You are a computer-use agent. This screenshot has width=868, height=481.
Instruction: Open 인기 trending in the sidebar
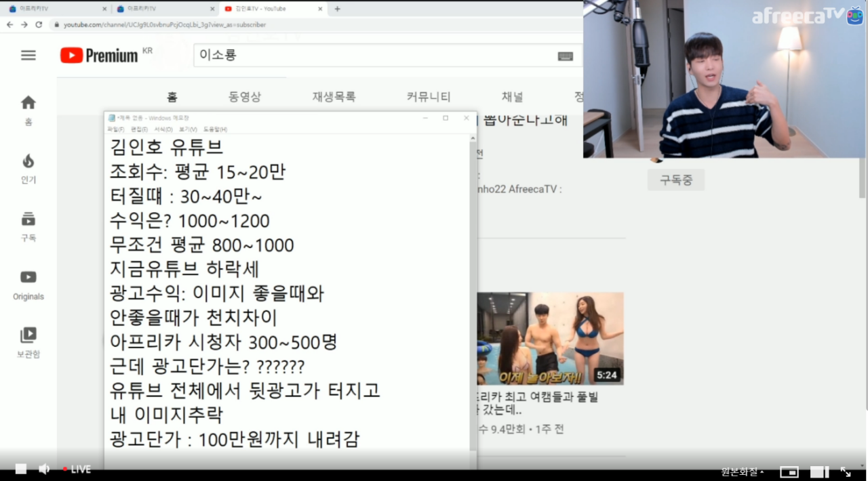(x=28, y=169)
